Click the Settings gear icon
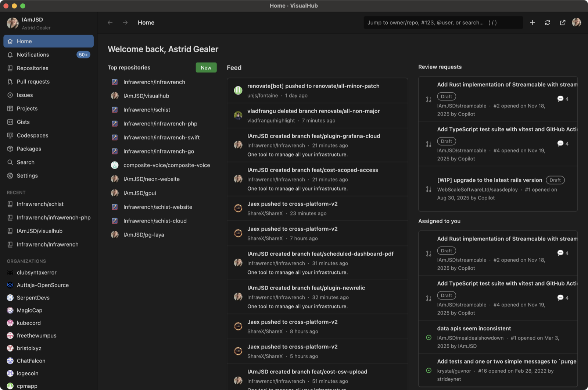This screenshot has height=390, width=588. click(x=10, y=175)
